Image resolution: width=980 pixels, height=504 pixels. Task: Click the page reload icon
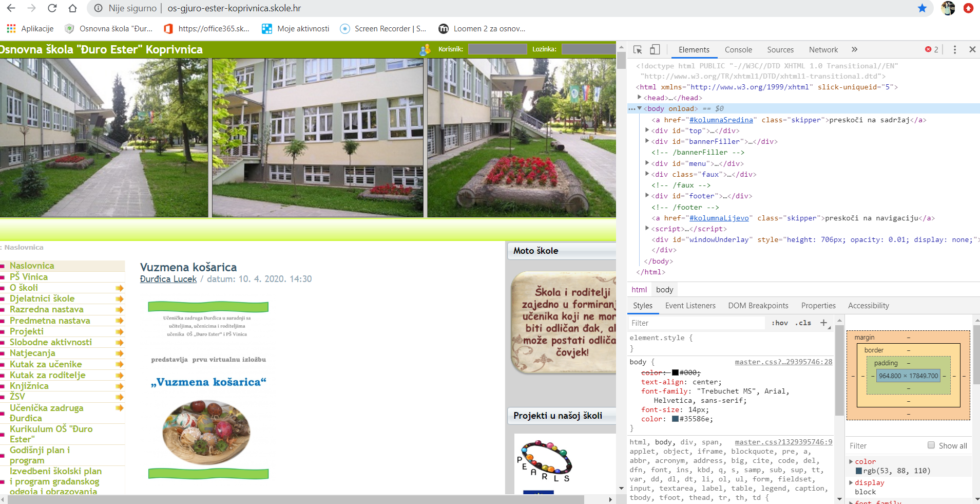click(53, 8)
